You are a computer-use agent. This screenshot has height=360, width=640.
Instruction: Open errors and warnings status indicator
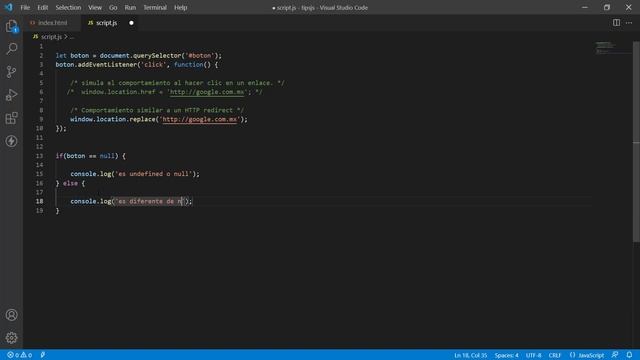[20, 355]
